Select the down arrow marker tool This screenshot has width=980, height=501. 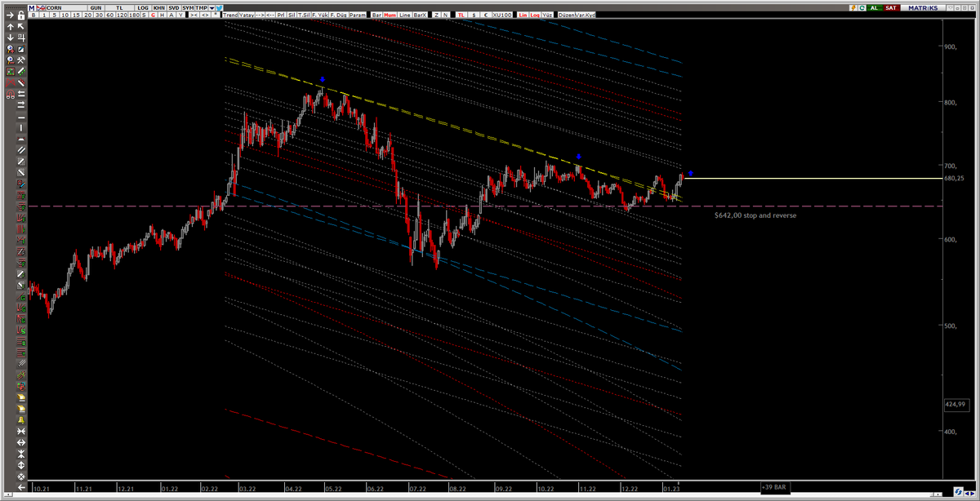click(10, 38)
